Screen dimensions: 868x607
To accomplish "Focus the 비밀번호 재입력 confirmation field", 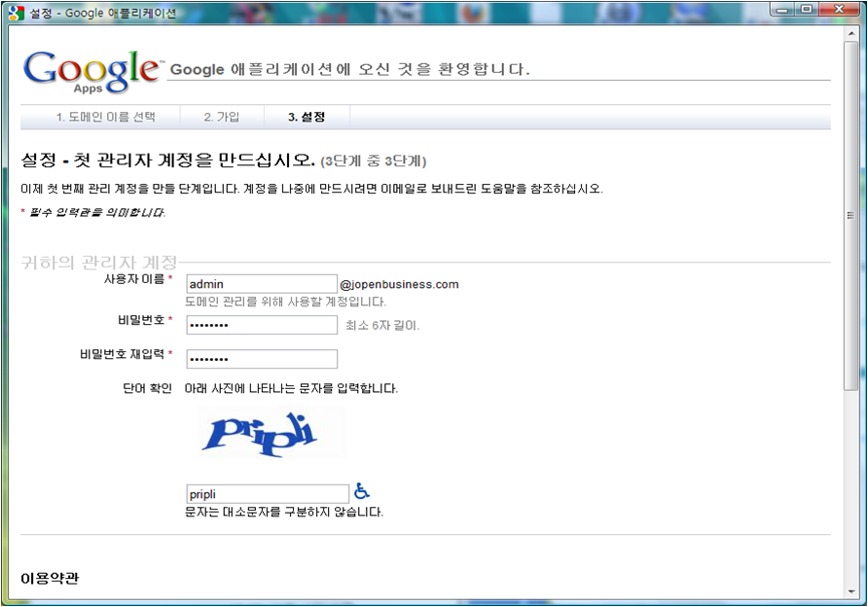I will pos(262,359).
